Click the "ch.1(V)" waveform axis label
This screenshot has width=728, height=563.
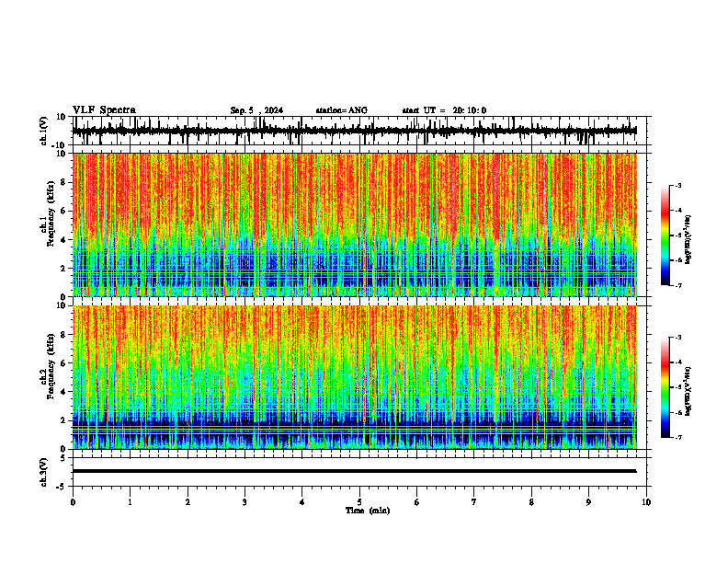pos(44,131)
